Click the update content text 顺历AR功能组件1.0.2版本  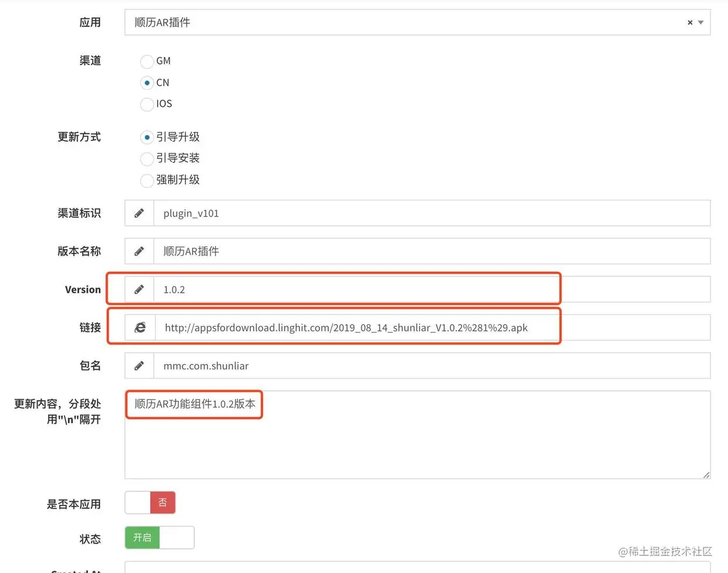pyautogui.click(x=194, y=404)
